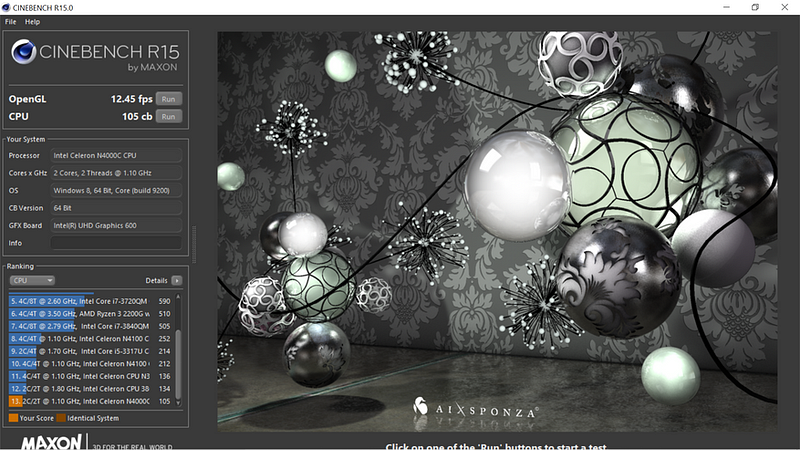Select ranking row 10 Celeron N4100 score 212
This screenshot has height=450, width=800.
coord(91,364)
